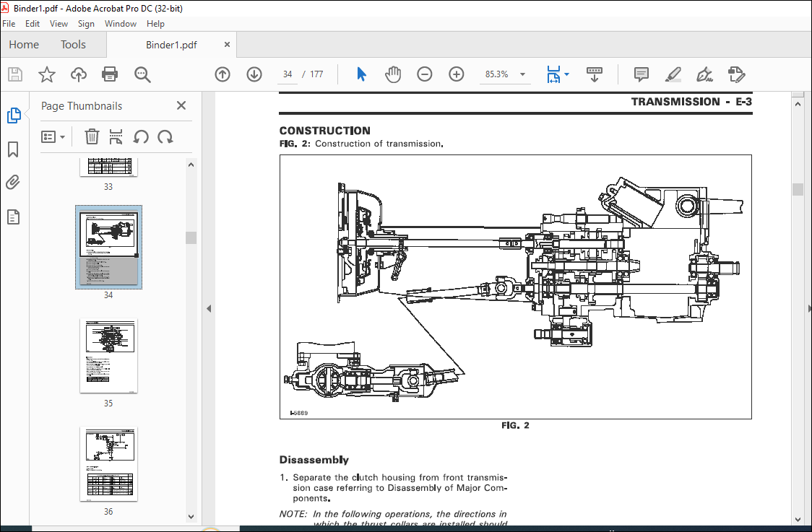The height and width of the screenshot is (532, 812).
Task: Click the 85.3% zoom value field
Action: [x=496, y=74]
